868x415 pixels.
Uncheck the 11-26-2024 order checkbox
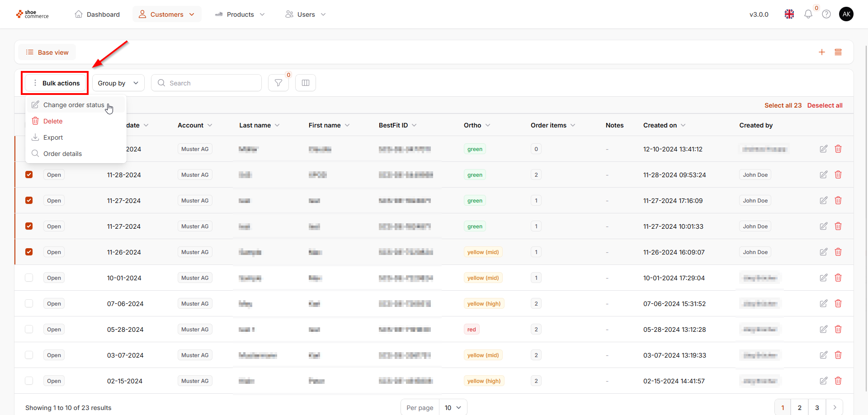coord(29,252)
